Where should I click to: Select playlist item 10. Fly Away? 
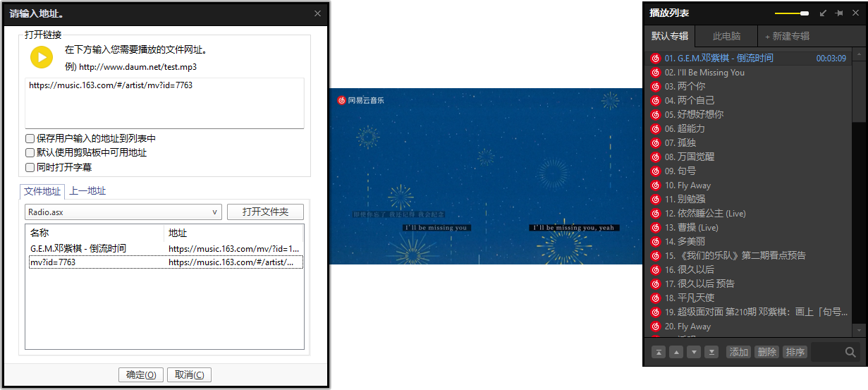coord(749,185)
